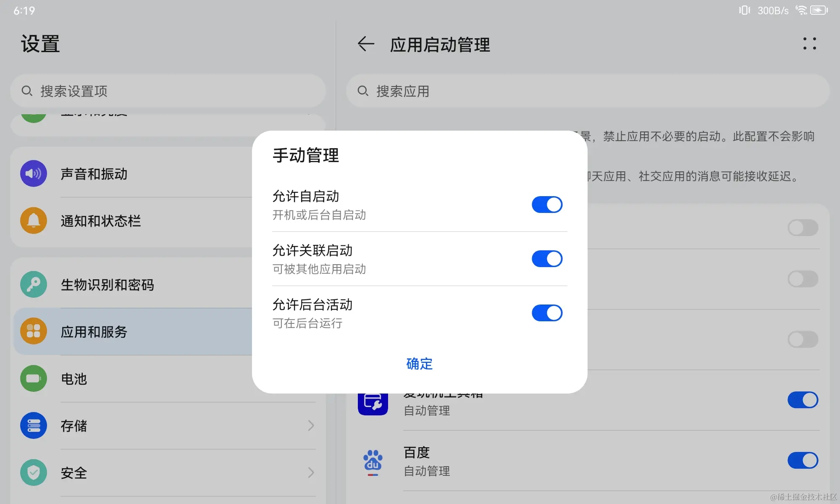The image size is (840, 504).
Task: Open the overflow menu in 应用启动管理
Action: point(810,45)
